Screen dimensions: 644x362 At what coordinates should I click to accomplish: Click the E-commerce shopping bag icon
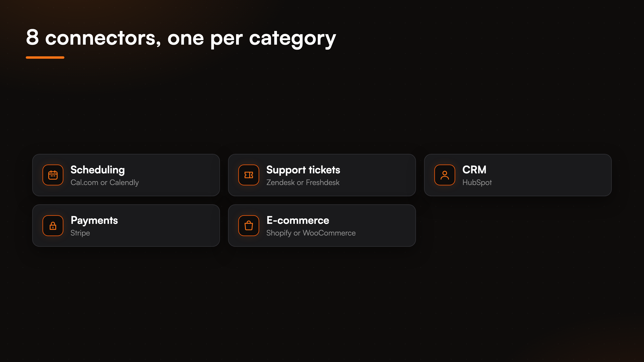tap(249, 226)
